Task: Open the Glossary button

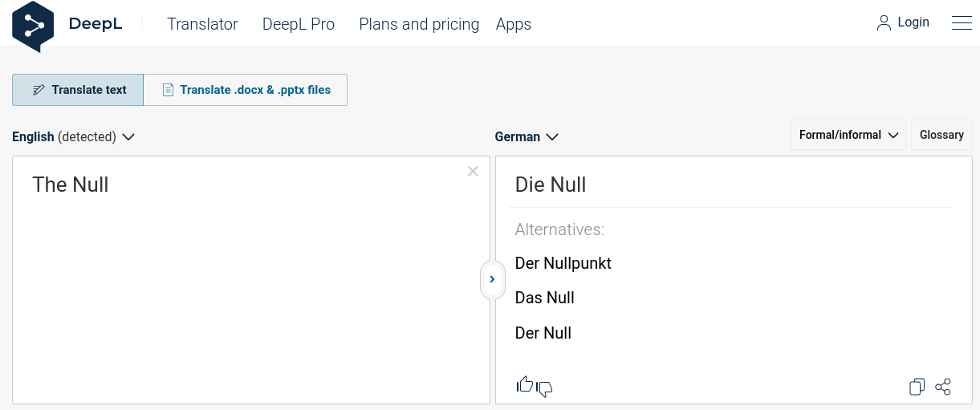Action: (941, 135)
